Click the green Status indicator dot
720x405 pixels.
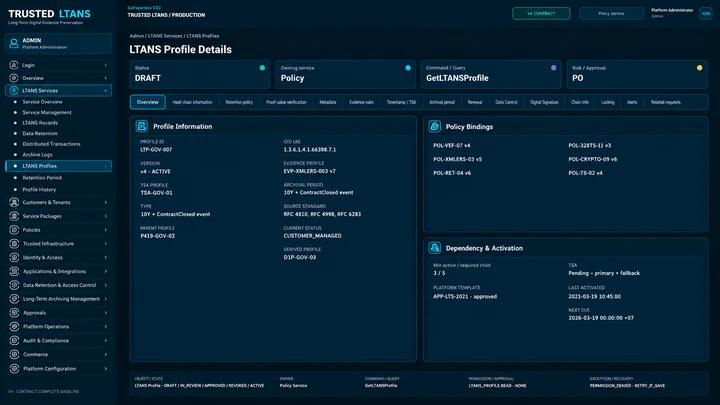click(x=262, y=68)
